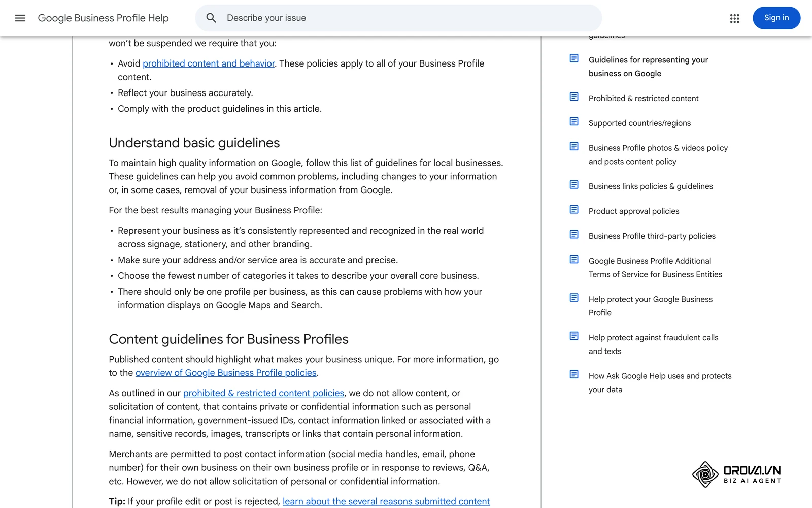Click the Sign in button
Screen dimensions: 812x508
776,18
